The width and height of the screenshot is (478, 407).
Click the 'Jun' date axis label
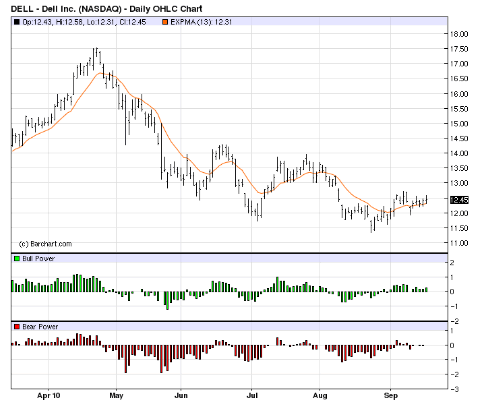181,396
